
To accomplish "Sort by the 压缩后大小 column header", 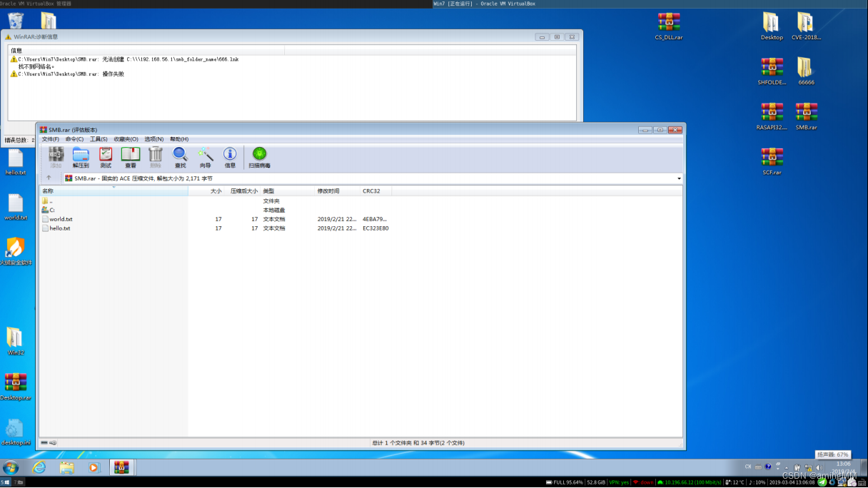I will point(243,191).
